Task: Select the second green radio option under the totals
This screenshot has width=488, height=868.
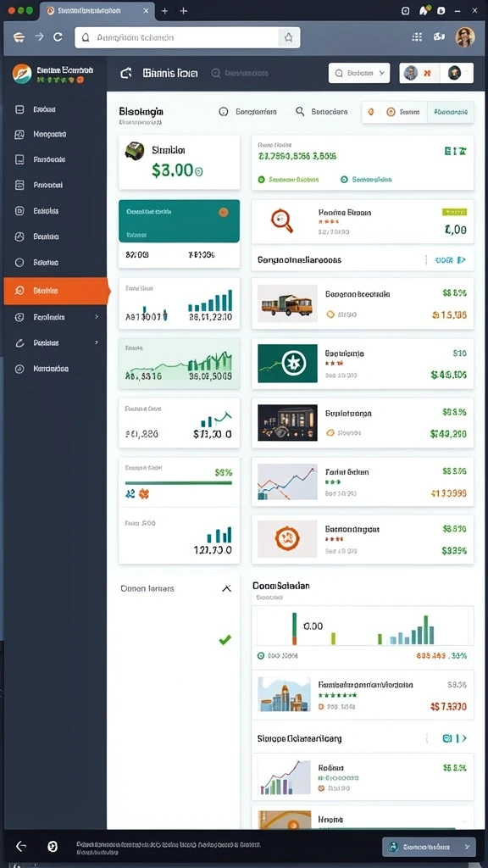Action: (x=344, y=180)
